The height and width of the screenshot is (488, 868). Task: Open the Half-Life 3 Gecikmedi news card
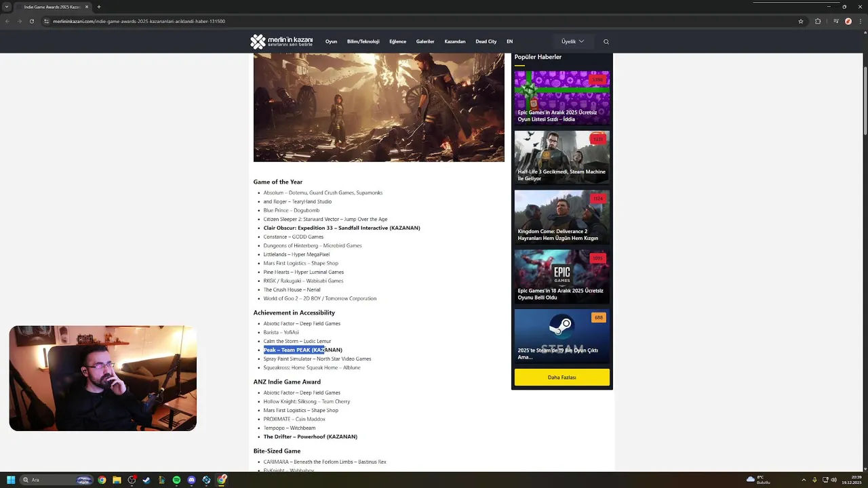(561, 157)
